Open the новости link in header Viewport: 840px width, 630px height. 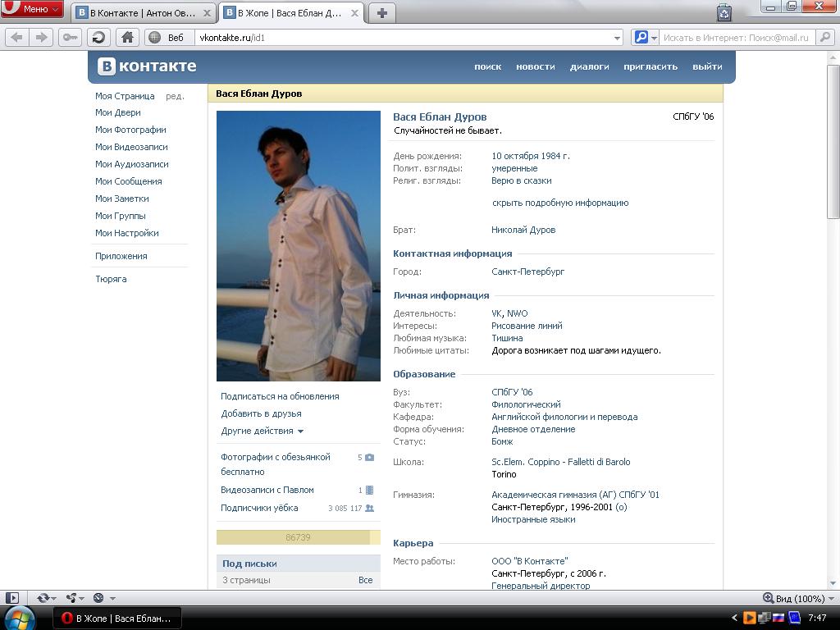point(535,66)
